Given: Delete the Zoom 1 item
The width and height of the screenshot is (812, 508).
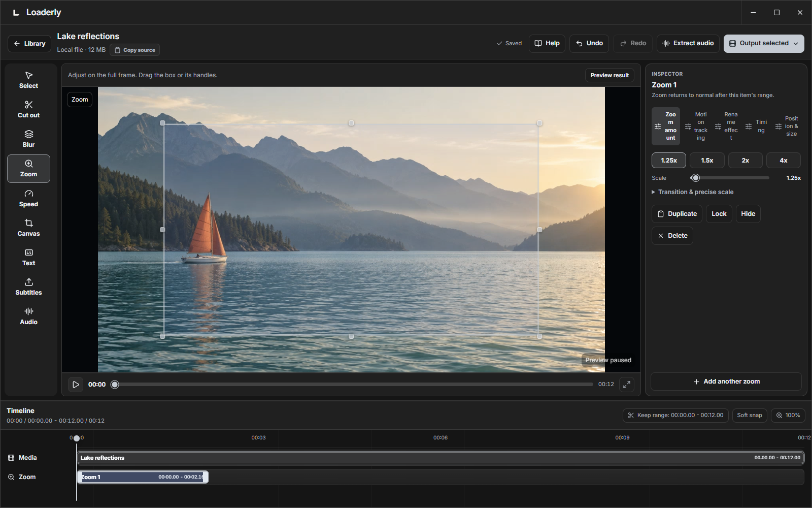Looking at the screenshot, I should tap(672, 236).
